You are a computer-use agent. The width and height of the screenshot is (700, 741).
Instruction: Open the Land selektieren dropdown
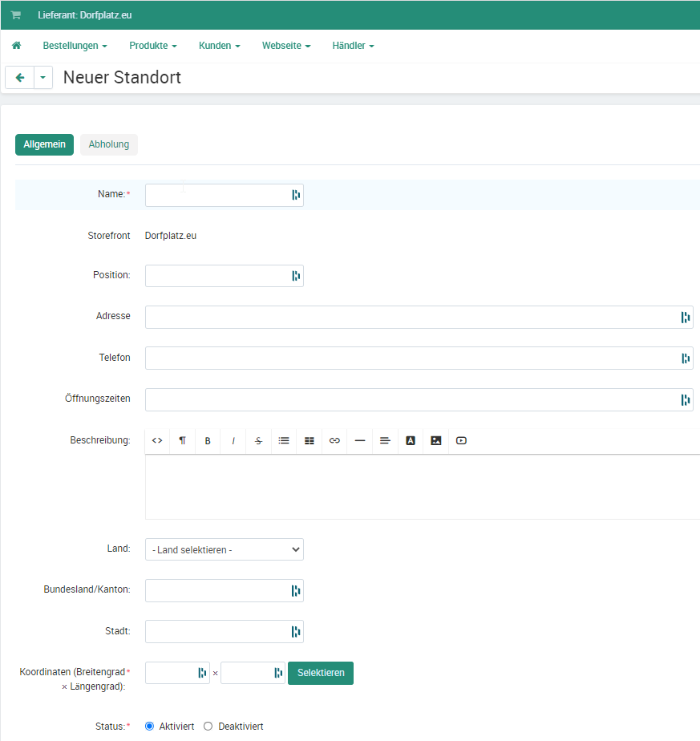pos(224,549)
